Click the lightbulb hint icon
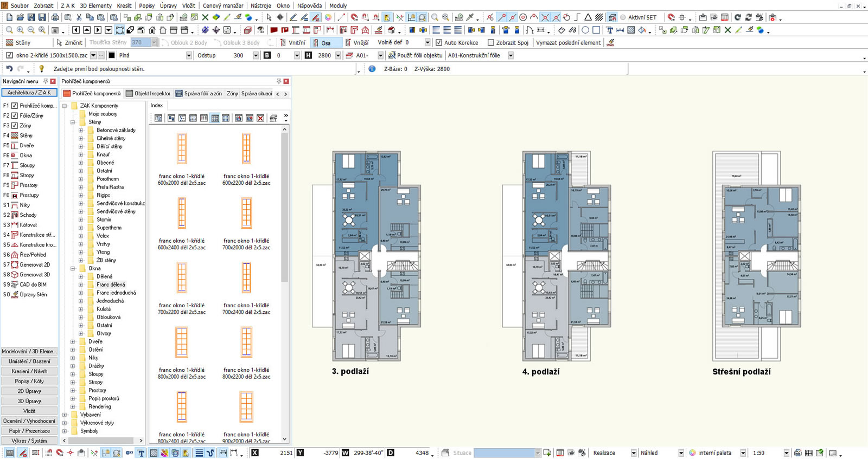This screenshot has height=459, width=868. tap(41, 69)
